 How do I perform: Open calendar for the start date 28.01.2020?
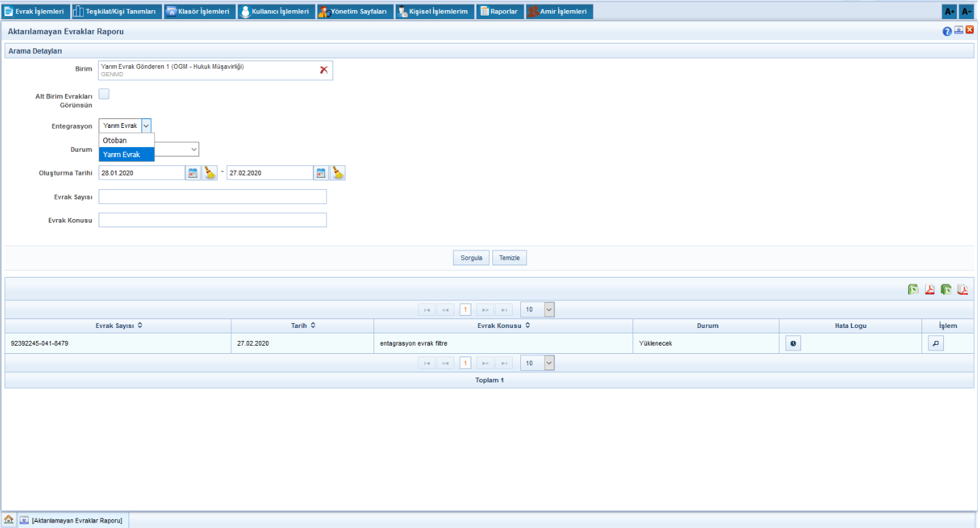pos(193,173)
